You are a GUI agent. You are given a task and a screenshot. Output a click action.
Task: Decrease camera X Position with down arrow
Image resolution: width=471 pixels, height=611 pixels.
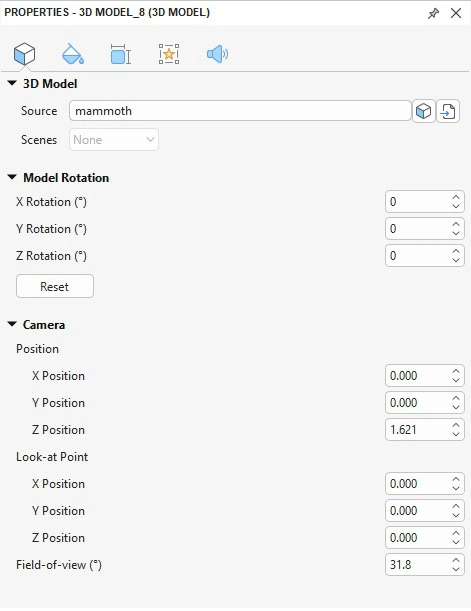click(x=456, y=380)
